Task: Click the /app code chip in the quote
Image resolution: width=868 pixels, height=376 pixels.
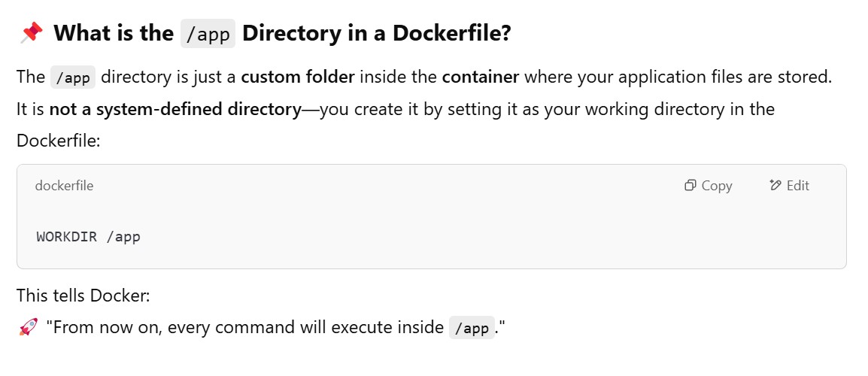Action: coord(472,329)
